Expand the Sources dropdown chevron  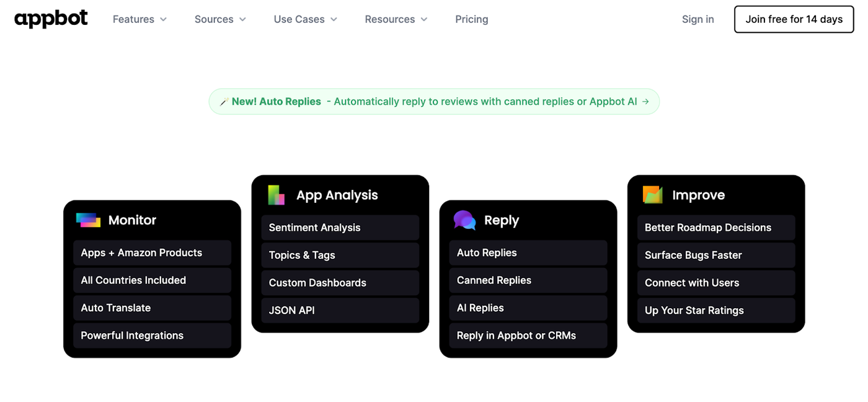point(242,19)
